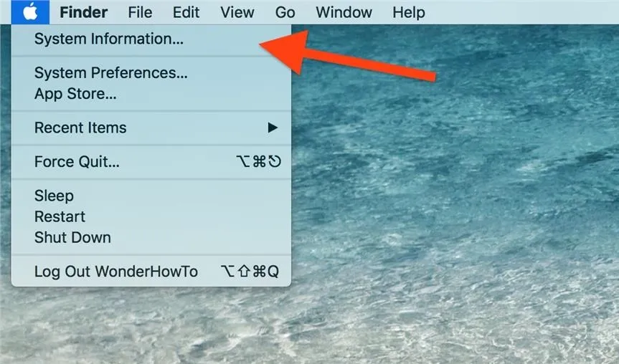Click the Apple logo menu icon

point(30,12)
